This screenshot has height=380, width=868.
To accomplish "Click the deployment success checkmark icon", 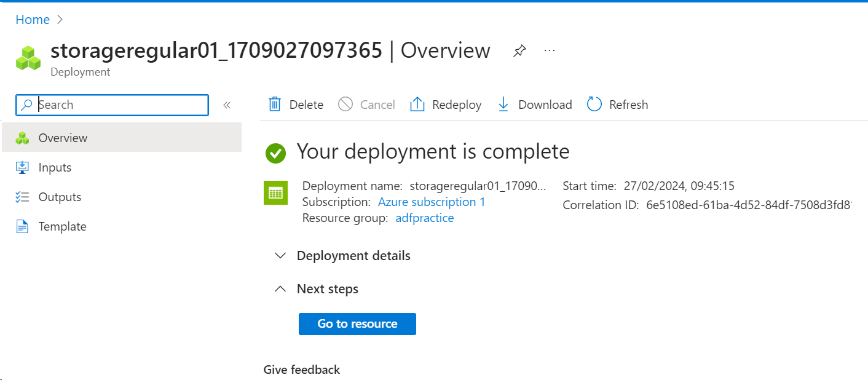I will coord(275,153).
